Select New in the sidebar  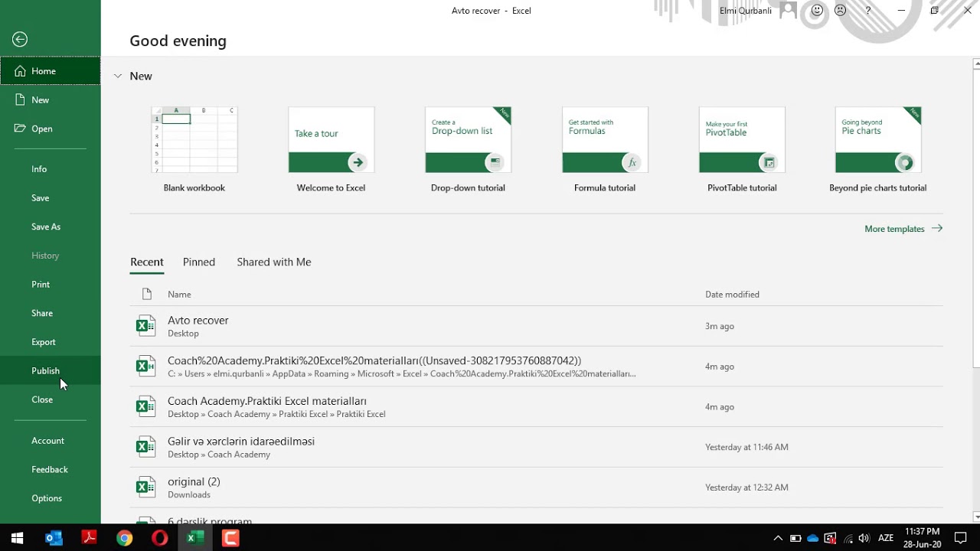point(50,100)
